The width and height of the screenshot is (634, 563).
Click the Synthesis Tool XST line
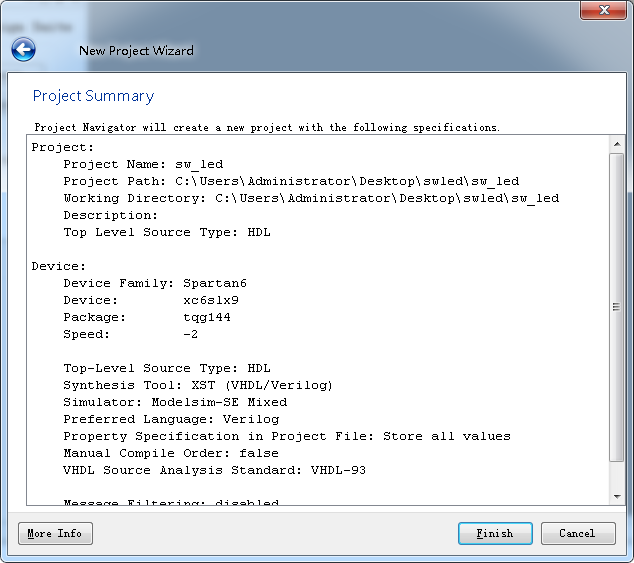tap(197, 385)
